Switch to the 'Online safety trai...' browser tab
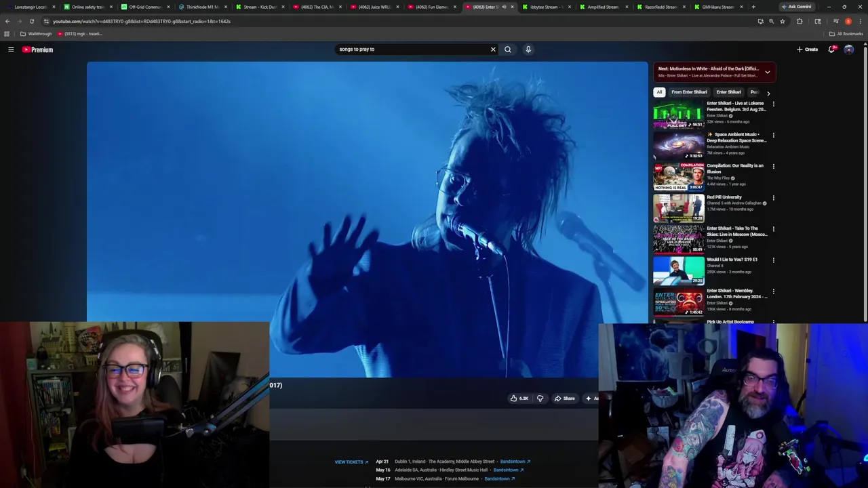The image size is (868, 488). pos(87,7)
